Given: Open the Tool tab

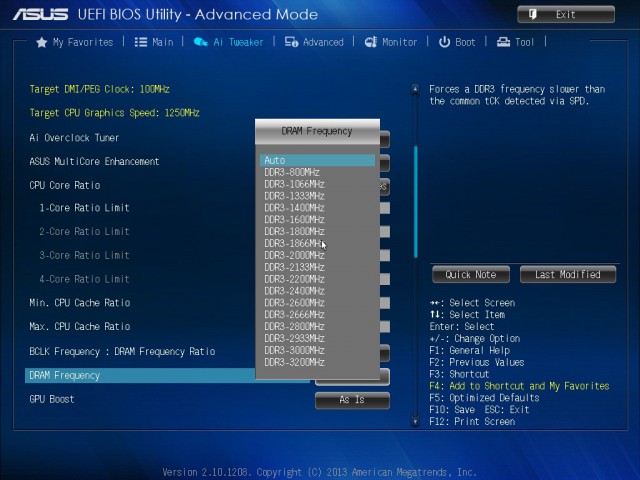Looking at the screenshot, I should point(515,42).
